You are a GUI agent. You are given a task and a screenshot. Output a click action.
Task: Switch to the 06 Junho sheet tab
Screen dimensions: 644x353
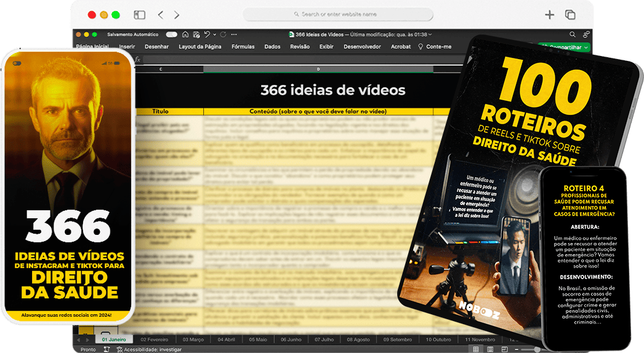coord(291,339)
